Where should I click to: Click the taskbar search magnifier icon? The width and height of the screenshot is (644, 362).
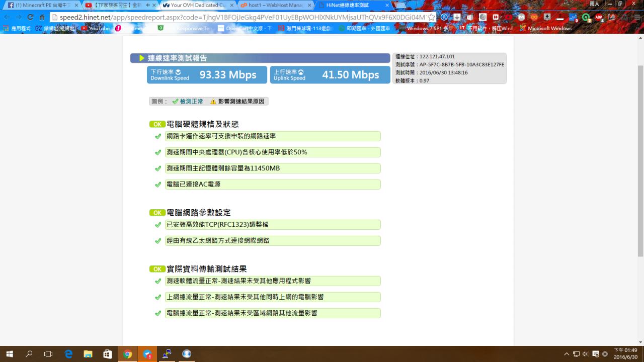(x=29, y=354)
